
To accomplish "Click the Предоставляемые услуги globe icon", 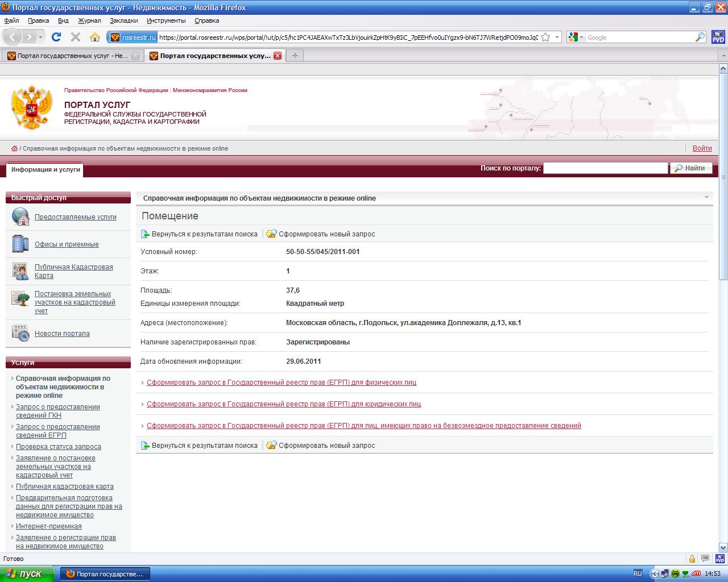I will click(20, 217).
